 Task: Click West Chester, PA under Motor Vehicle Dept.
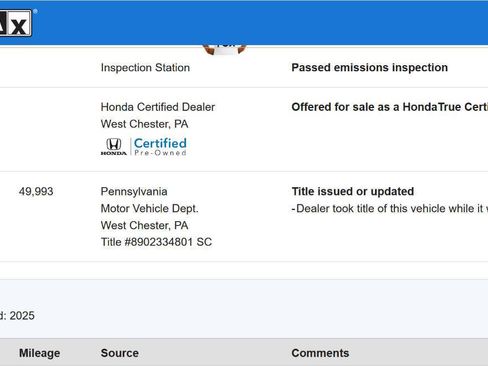coord(144,225)
